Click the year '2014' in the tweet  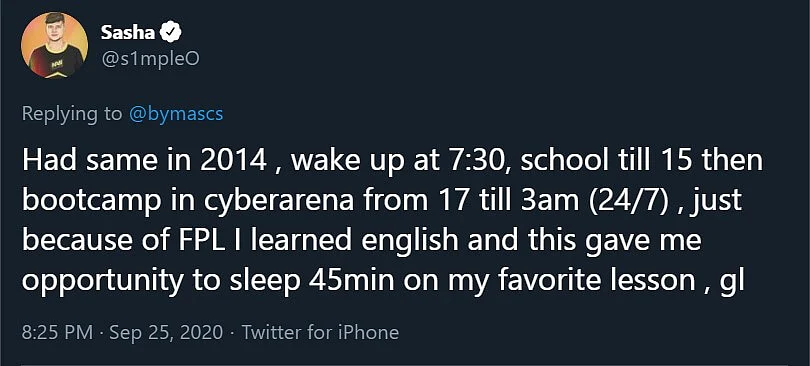click(232, 161)
